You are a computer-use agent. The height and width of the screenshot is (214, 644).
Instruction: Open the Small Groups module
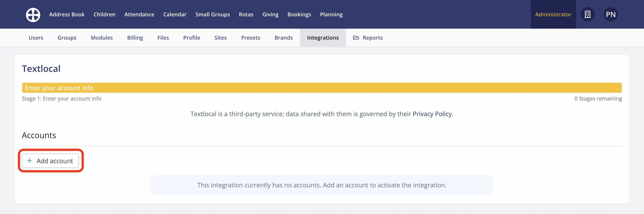pyautogui.click(x=212, y=14)
